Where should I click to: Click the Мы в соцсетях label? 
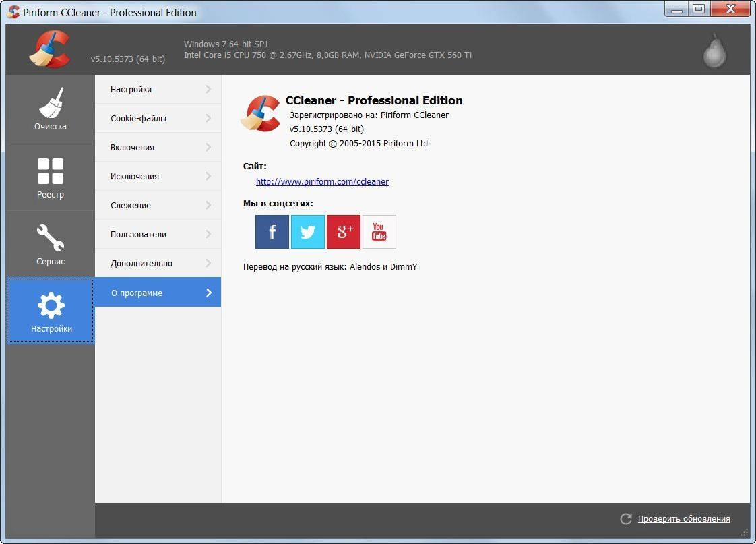coord(278,204)
